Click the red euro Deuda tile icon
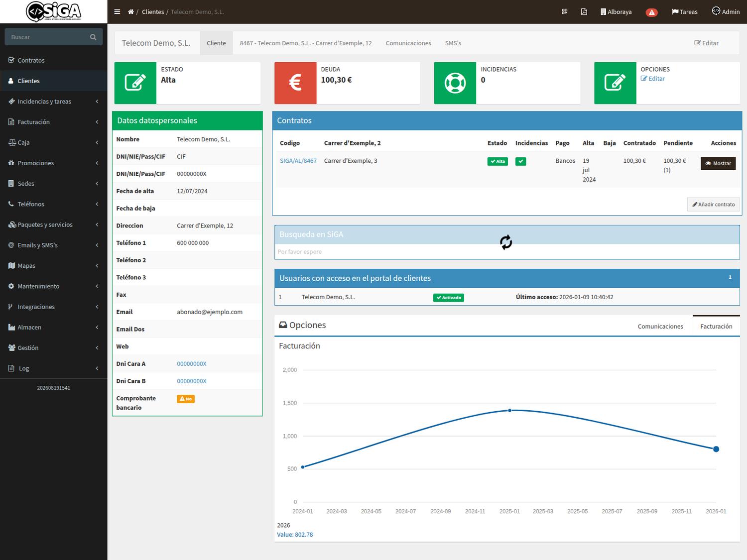Viewport: 747px width, 560px height. [295, 83]
